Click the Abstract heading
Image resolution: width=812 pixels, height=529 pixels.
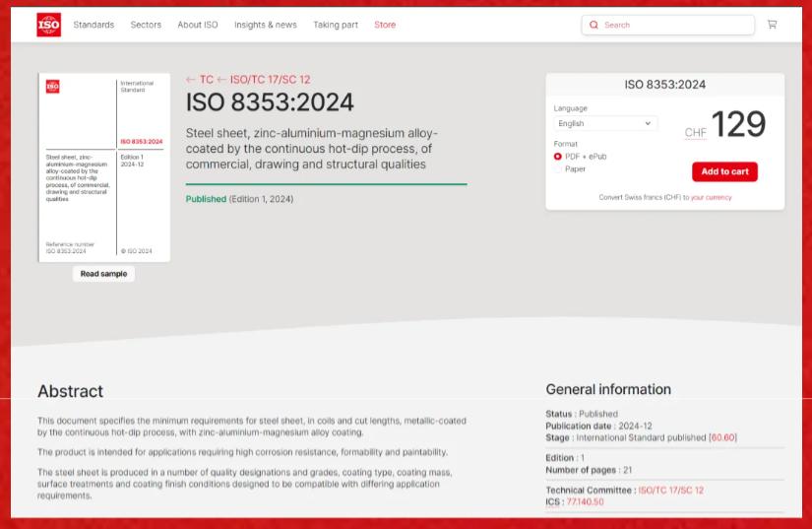click(71, 391)
